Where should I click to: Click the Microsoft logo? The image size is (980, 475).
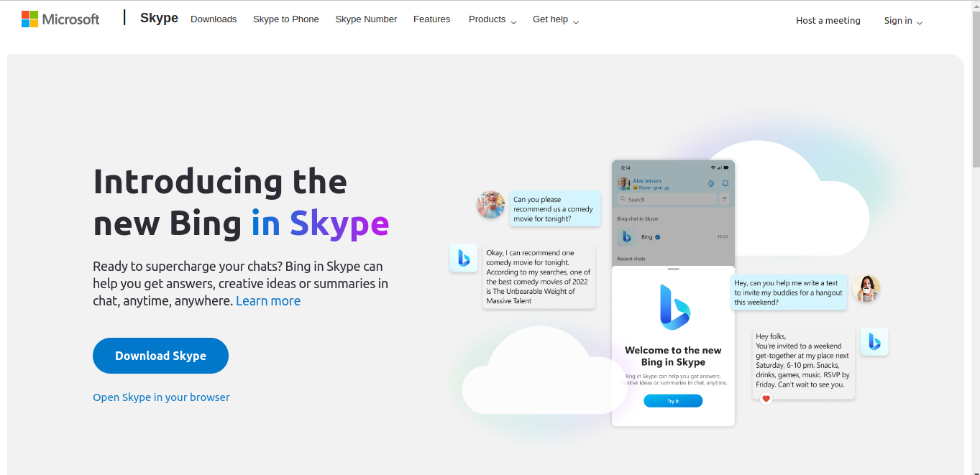[x=60, y=19]
